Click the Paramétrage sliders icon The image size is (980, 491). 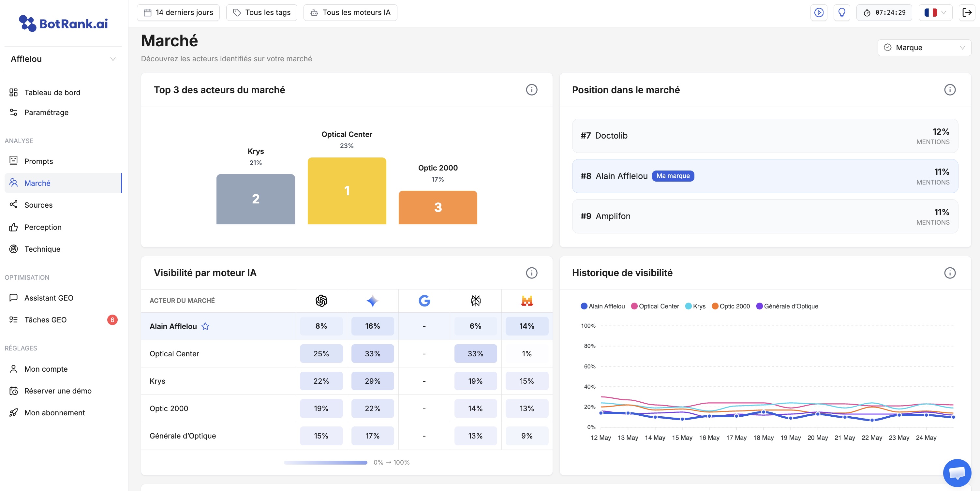13,112
